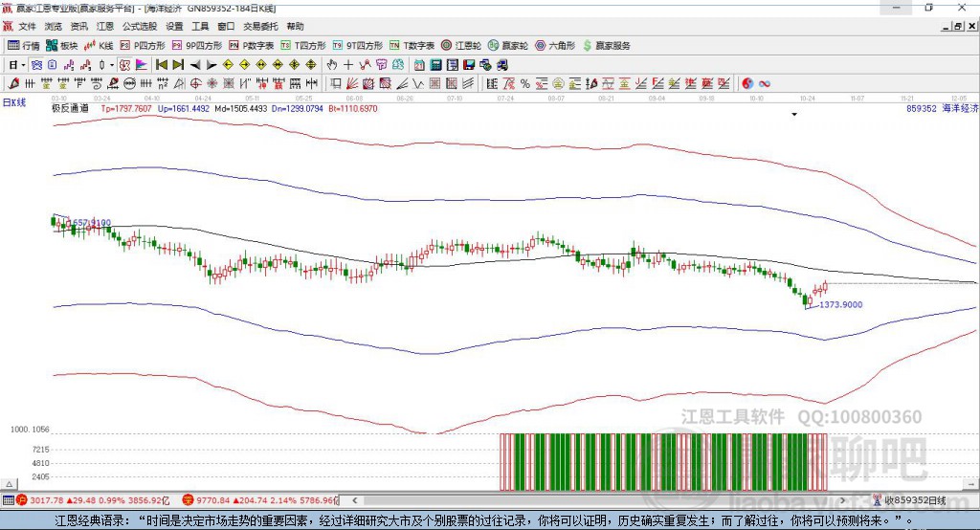Click the 赢家服务 dollar-sign icon
The image size is (980, 530).
click(588, 45)
